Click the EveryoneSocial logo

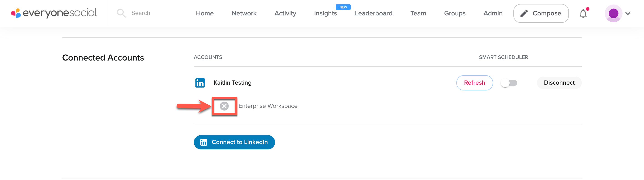point(54,13)
